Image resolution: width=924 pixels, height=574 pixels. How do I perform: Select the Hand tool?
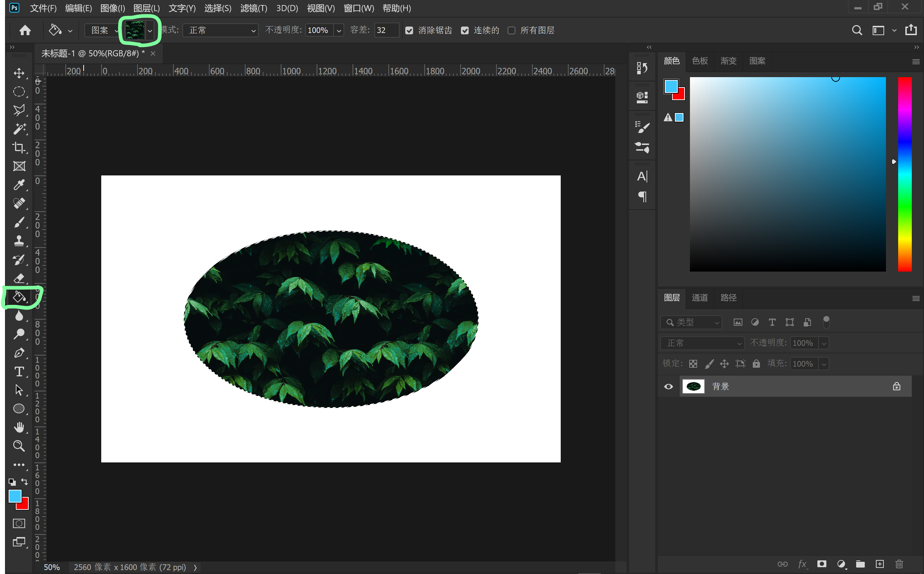19,427
